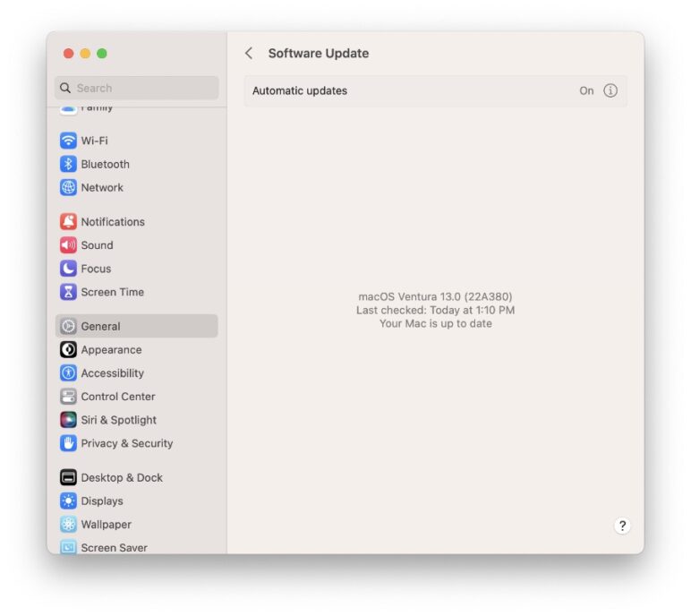Screen dimensions: 691x616
Task: Open Privacy & Security label
Action: (127, 443)
